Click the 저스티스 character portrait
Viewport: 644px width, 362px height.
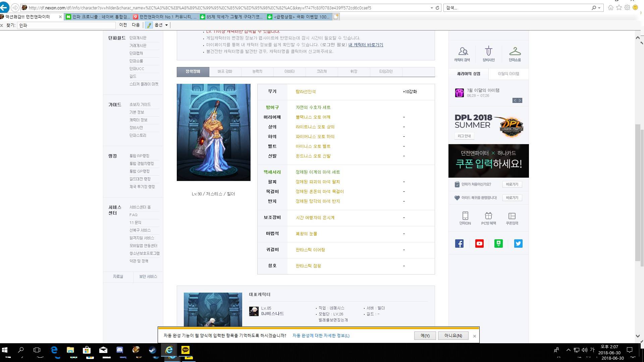[x=214, y=132]
